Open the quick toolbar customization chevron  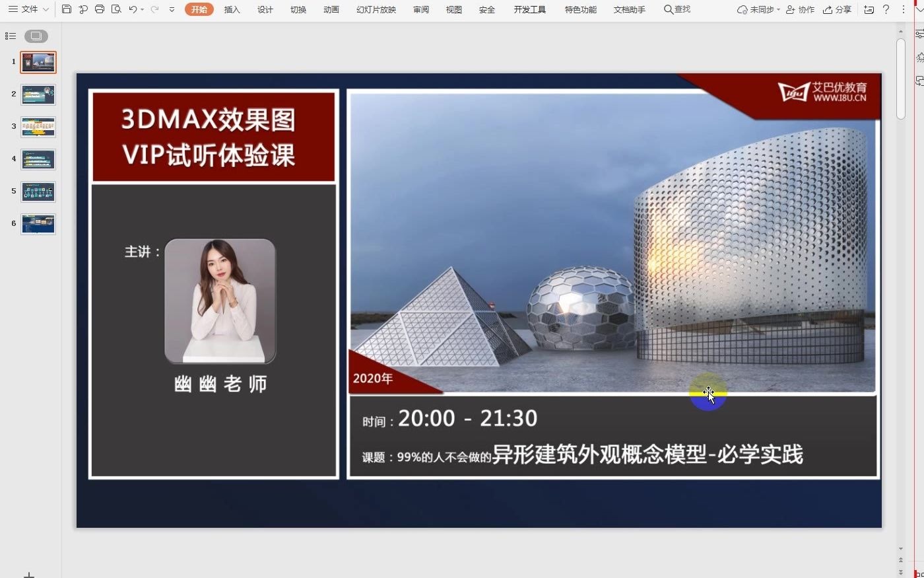coord(171,9)
